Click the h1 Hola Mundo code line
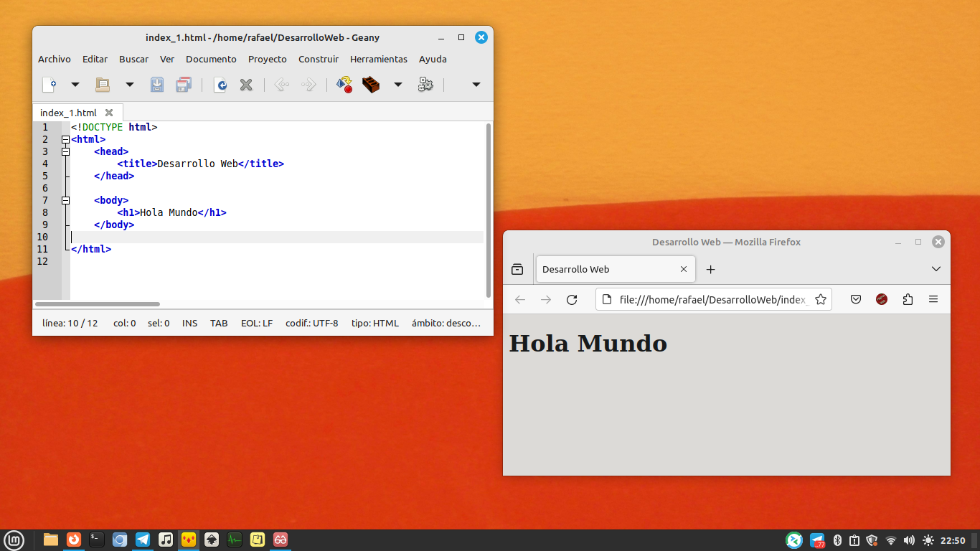Screen dimensions: 980x551 [171, 212]
